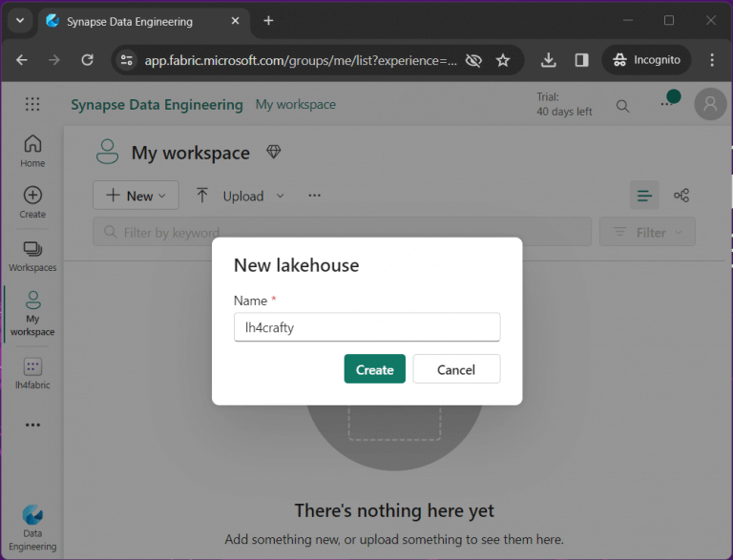Image resolution: width=733 pixels, height=560 pixels.
Task: Cancel the New lakehouse dialog
Action: click(x=456, y=369)
